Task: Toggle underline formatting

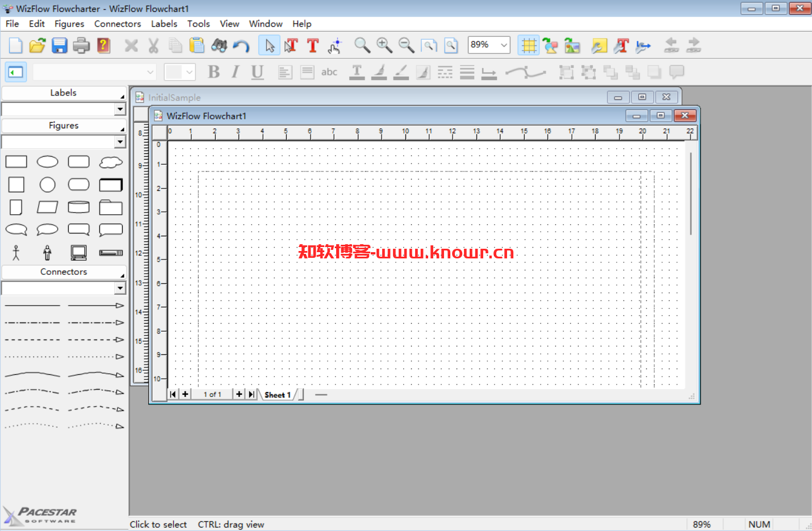Action: coord(257,72)
